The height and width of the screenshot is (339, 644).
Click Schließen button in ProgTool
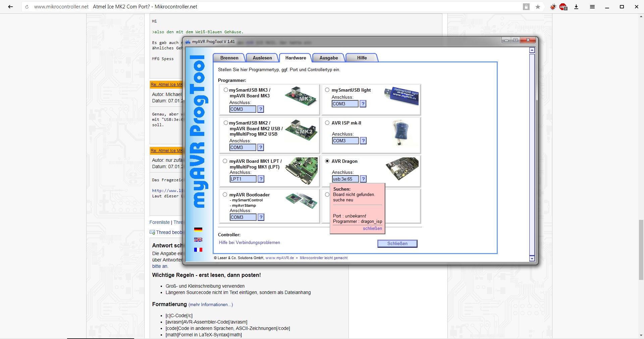point(397,244)
